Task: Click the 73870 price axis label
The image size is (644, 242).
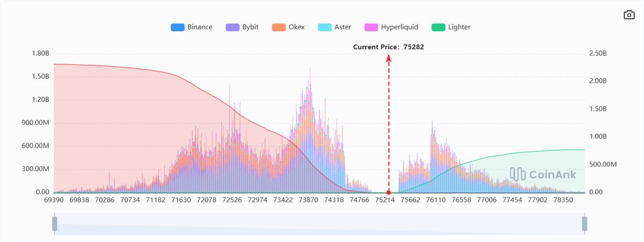Action: [308, 200]
